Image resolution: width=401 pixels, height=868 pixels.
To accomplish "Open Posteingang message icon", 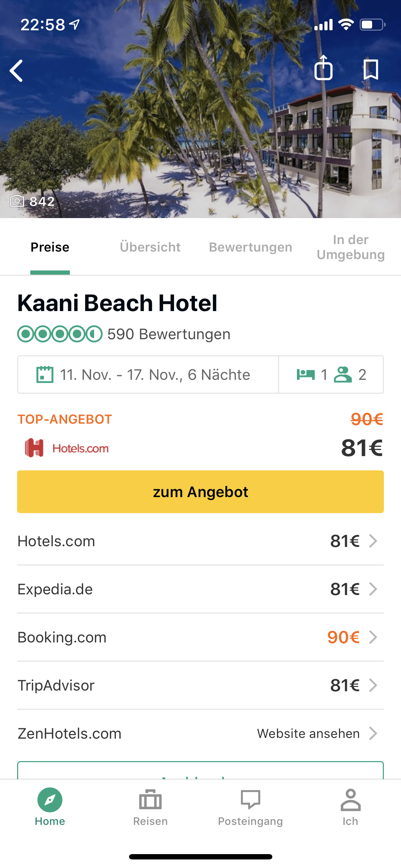I will pyautogui.click(x=251, y=799).
